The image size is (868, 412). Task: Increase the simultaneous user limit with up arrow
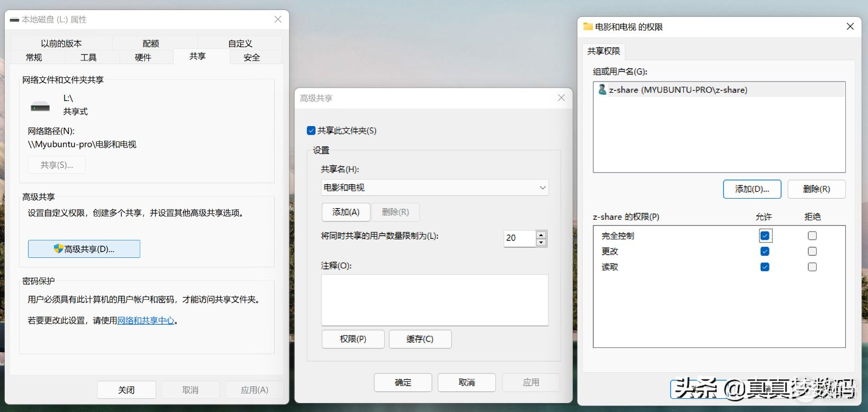tap(541, 235)
